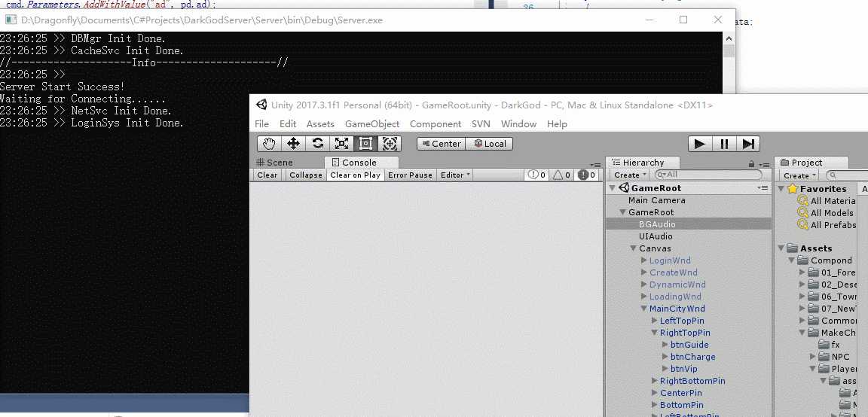
Task: Select the combined Transform tool icon
Action: 389,144
